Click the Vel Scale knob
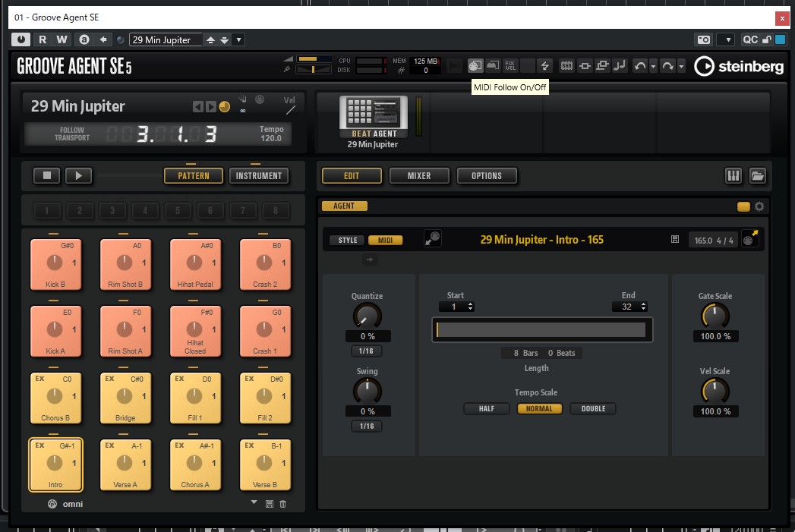 click(x=715, y=391)
